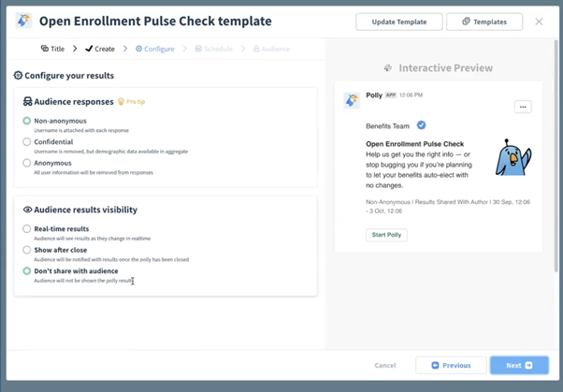Screen dimensions: 563x392
Task: Go to the Title step
Action: point(52,49)
